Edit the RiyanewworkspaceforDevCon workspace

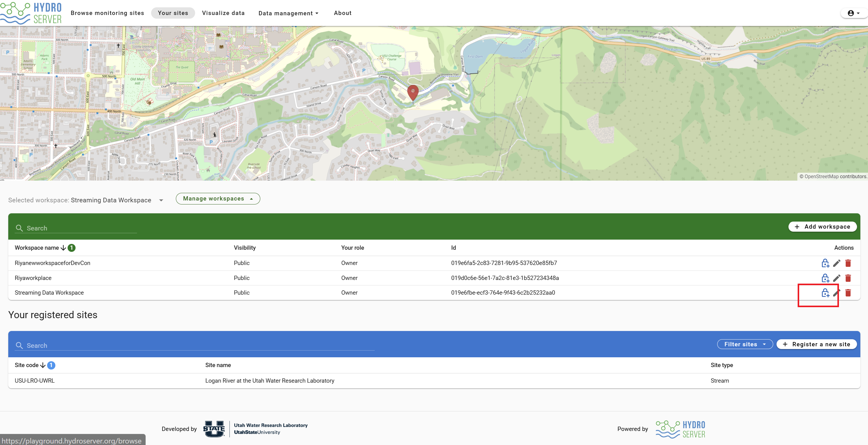coord(837,263)
